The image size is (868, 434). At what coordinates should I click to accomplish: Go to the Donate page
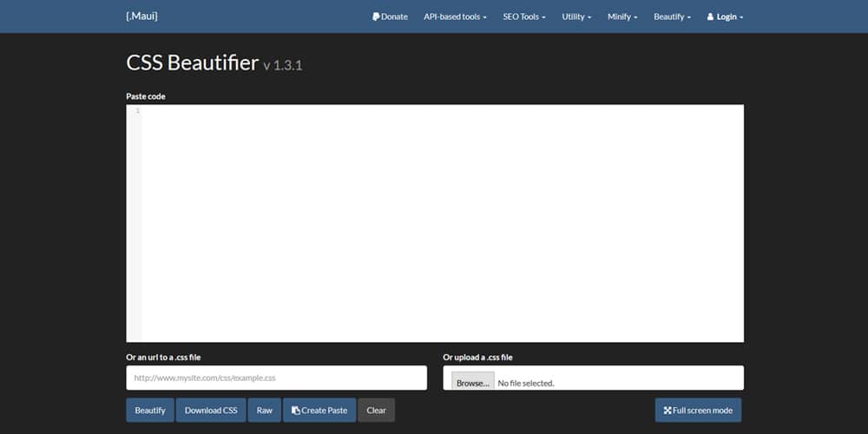(391, 16)
